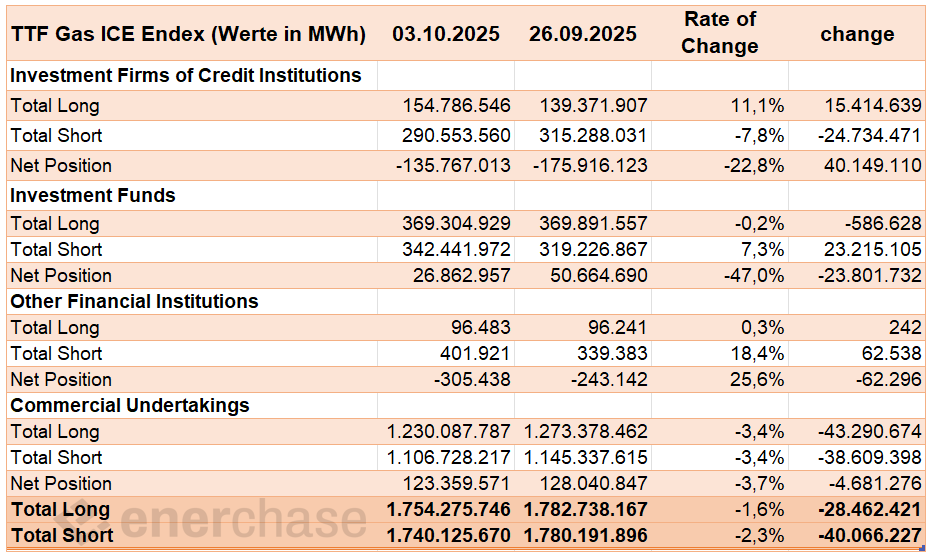
Task: Click the value 1.145.337.615
Action: [585, 457]
